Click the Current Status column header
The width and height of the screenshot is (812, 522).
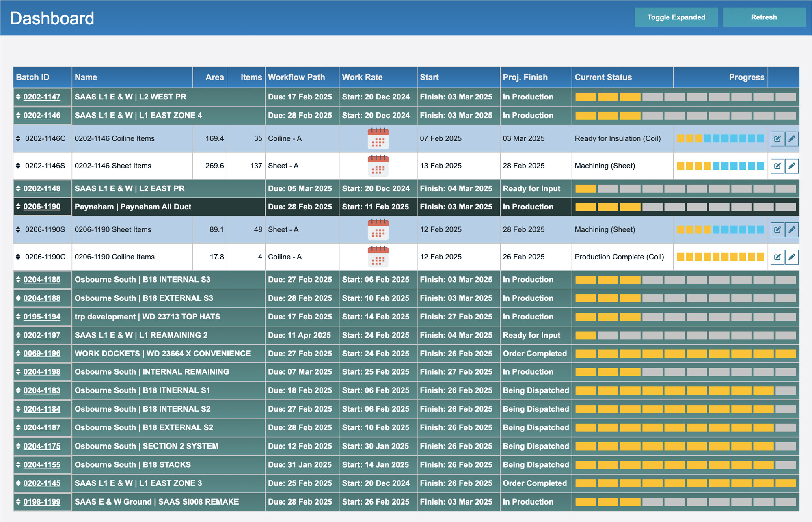point(603,77)
